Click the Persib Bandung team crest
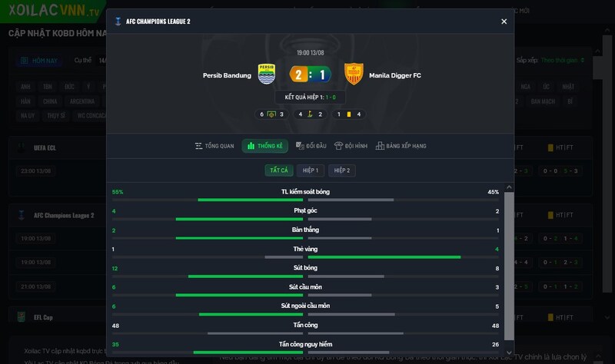The width and height of the screenshot is (615, 364). [267, 74]
